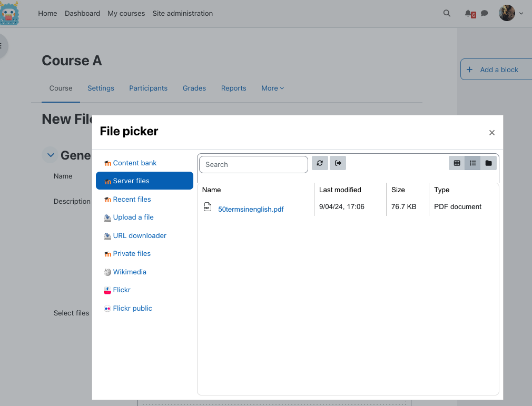Click the 9/04/24, 17:06 date cell
The image size is (532, 406).
(342, 206)
